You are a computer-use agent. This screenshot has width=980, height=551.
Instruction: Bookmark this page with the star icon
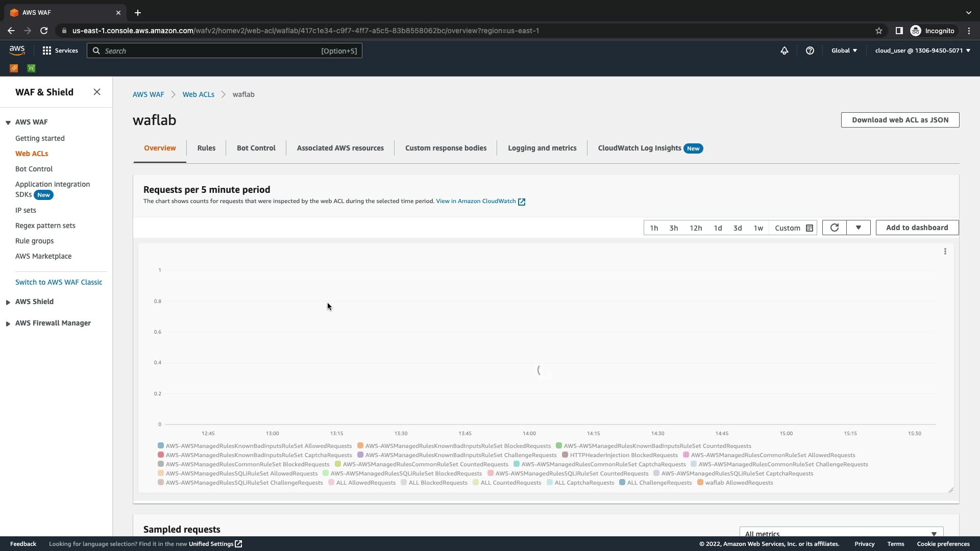878,31
